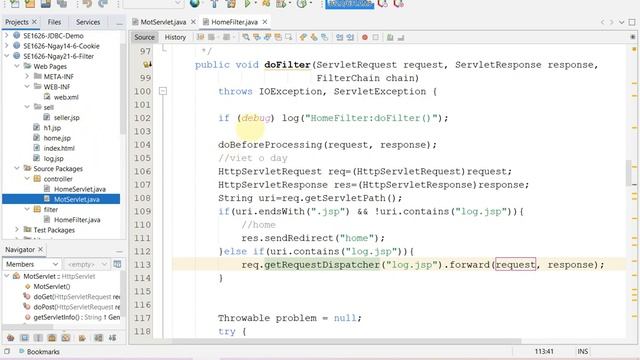640x360 pixels.
Task: Toggle Show Non-Public Members in Navigator
Action: tap(52, 338)
